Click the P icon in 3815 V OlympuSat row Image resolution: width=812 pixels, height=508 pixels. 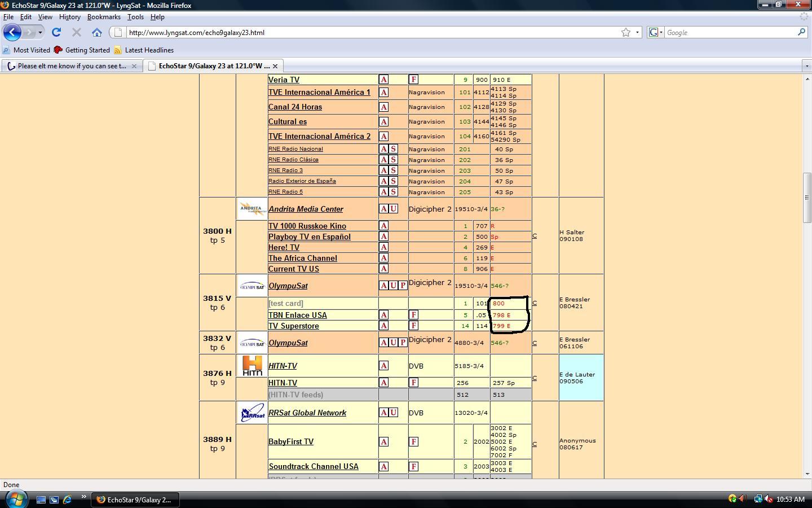pyautogui.click(x=403, y=286)
